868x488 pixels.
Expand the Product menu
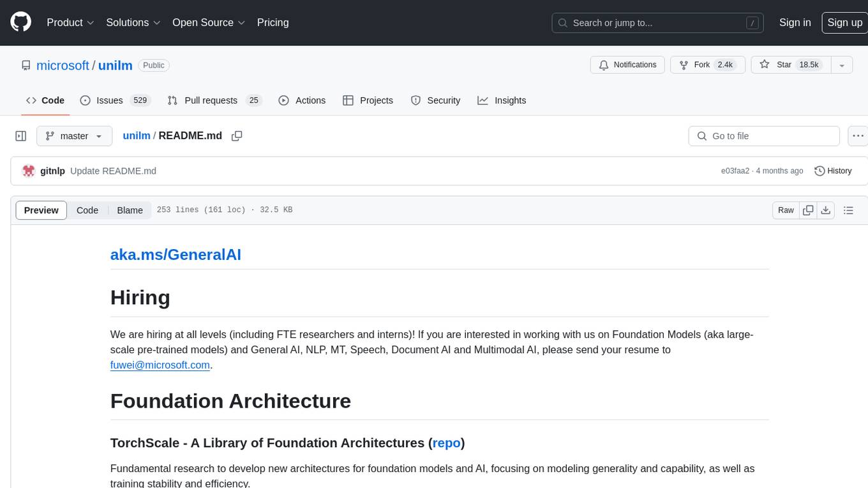click(70, 22)
